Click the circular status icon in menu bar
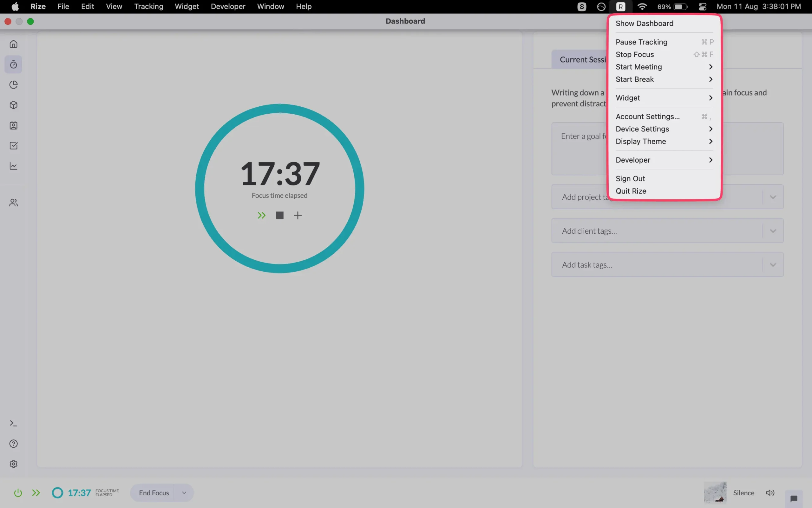Image resolution: width=812 pixels, height=508 pixels. click(601, 7)
